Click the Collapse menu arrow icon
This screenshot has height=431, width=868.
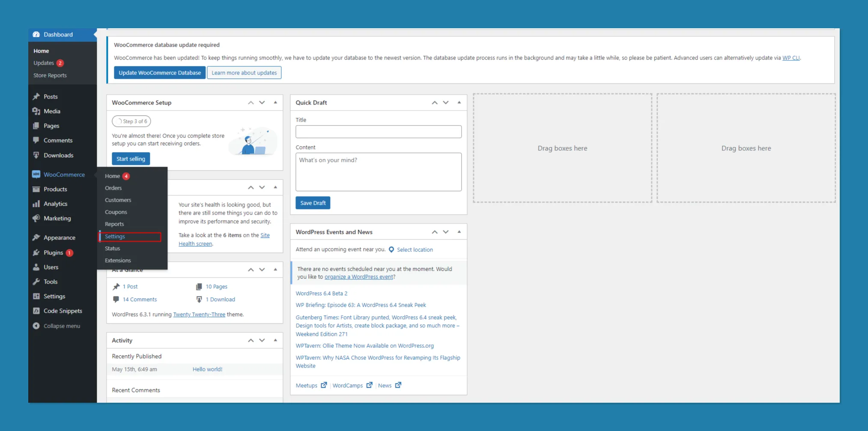click(x=36, y=326)
